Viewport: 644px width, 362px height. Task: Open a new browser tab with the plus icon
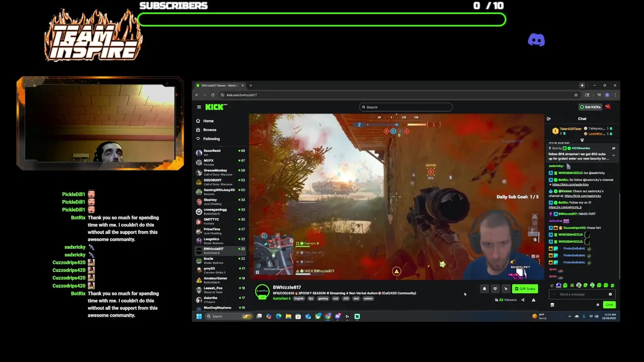251,85
